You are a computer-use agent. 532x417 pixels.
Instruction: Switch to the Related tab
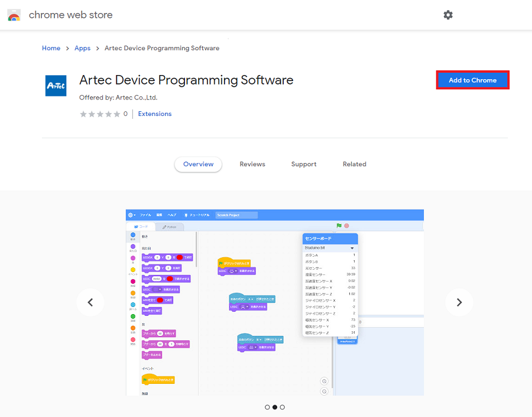(355, 164)
